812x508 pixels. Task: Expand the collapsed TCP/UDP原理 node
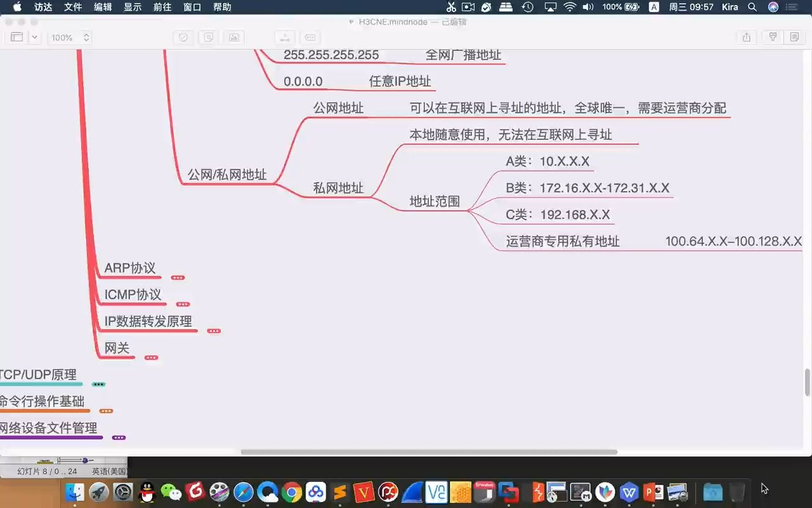98,384
